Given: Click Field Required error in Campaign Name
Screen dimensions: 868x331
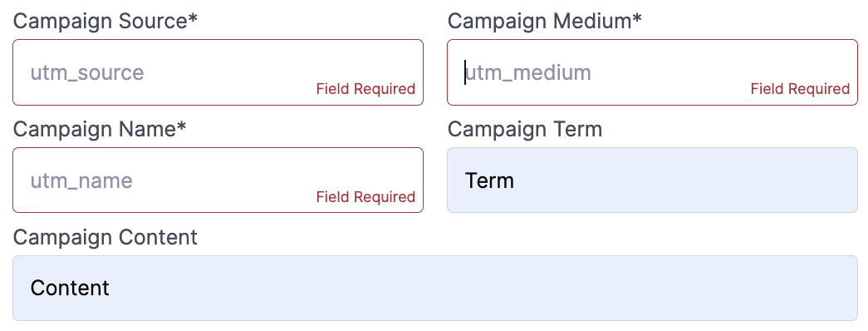Looking at the screenshot, I should click(366, 197).
